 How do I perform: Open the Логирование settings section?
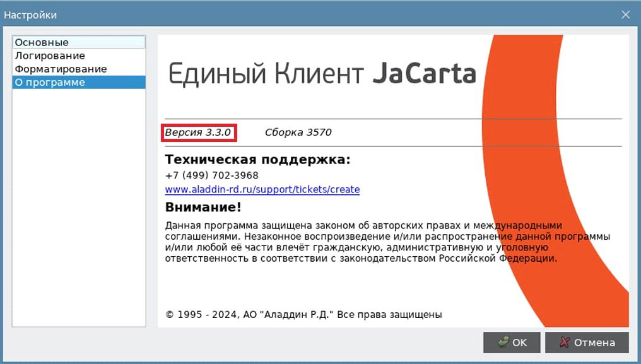pyautogui.click(x=50, y=56)
